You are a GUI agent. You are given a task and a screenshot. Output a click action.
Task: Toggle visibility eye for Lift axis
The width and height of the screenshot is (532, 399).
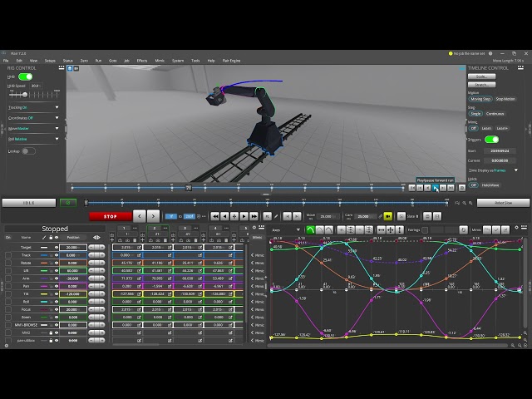[x=57, y=271]
